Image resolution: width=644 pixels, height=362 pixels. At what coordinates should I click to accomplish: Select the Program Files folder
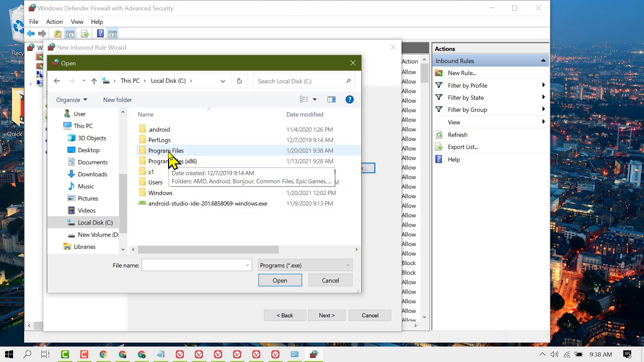click(x=166, y=151)
